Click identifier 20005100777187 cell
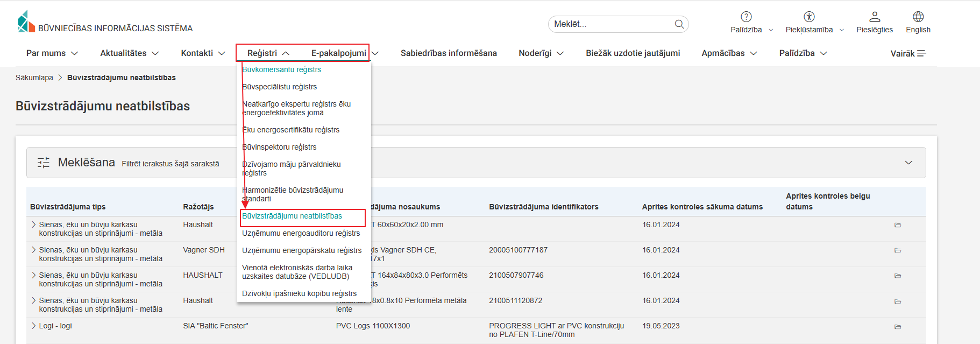The width and height of the screenshot is (980, 344). (518, 250)
